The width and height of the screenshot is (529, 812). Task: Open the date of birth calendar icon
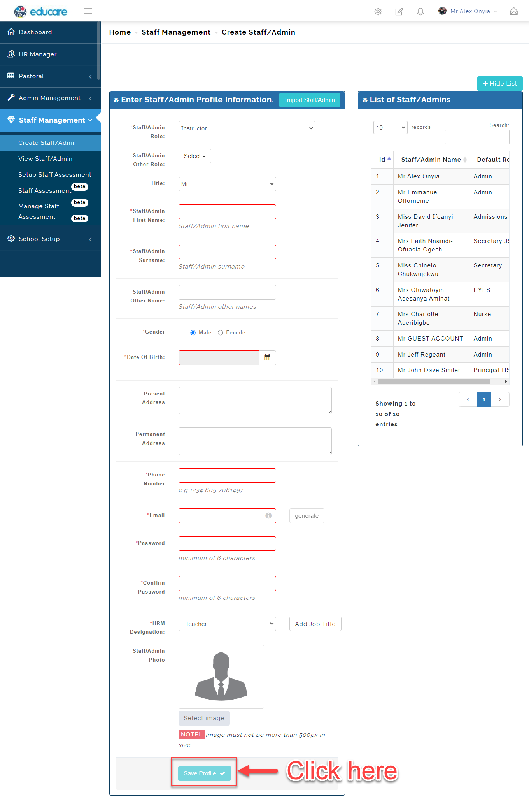tap(268, 357)
